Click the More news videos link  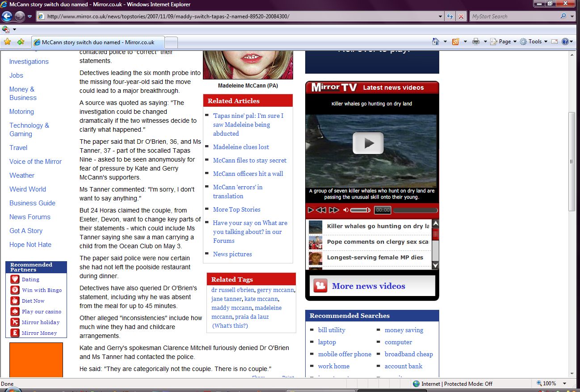(x=368, y=286)
